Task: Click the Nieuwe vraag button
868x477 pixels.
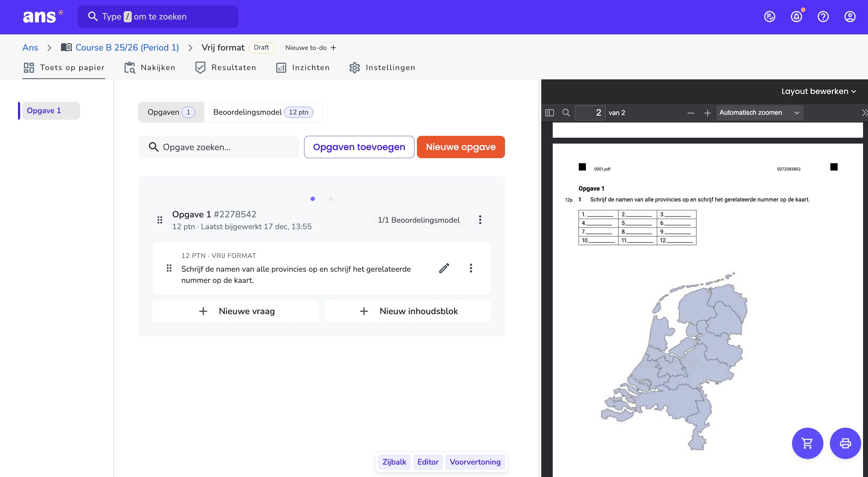Action: coord(236,311)
